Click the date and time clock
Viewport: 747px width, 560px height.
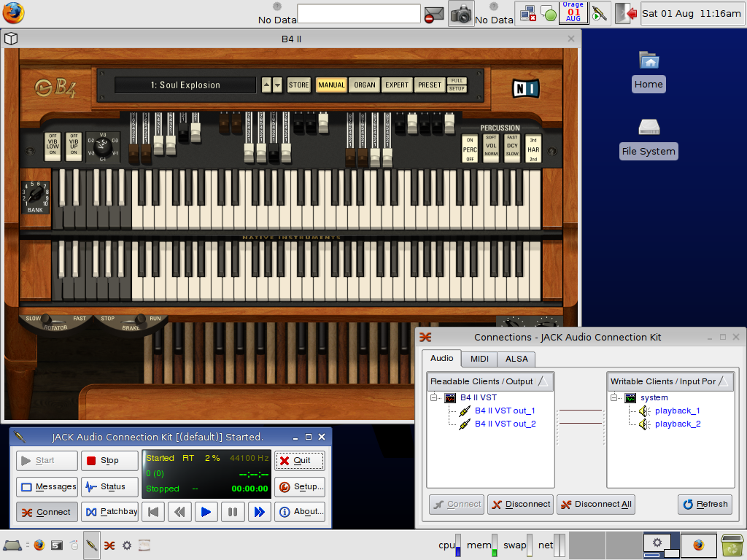point(692,13)
